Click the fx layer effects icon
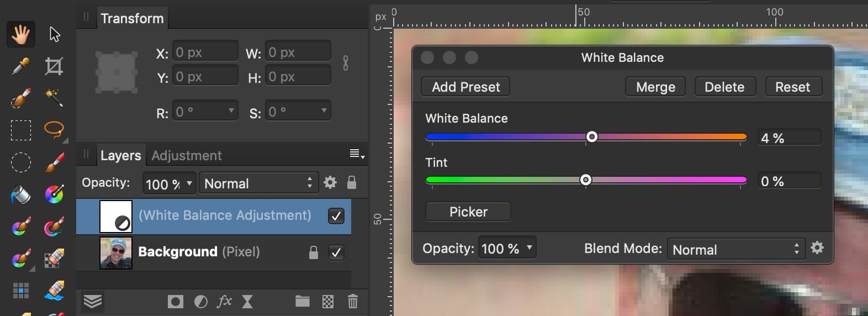The width and height of the screenshot is (868, 316). point(224,301)
